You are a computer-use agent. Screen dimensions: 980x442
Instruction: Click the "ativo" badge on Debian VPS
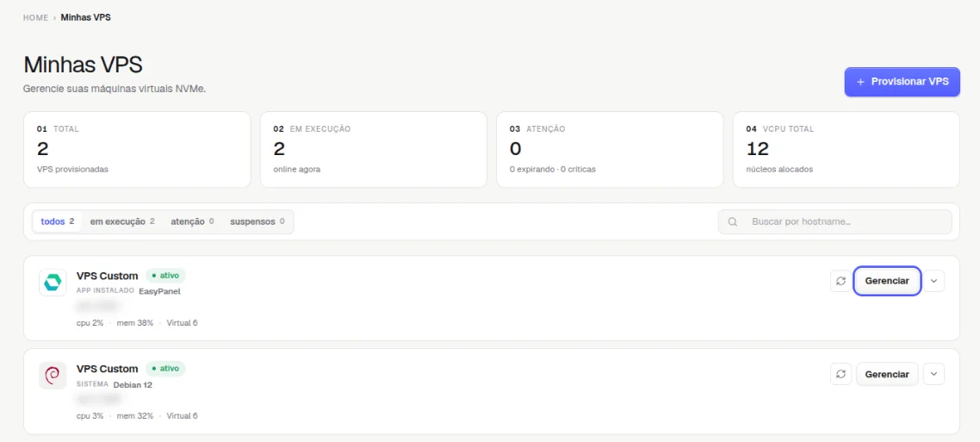[165, 368]
